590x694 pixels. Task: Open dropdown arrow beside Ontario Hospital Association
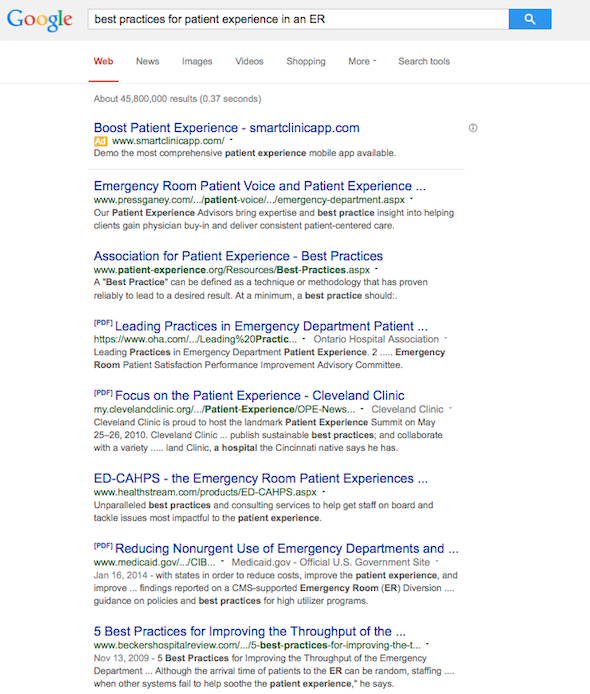click(446, 339)
